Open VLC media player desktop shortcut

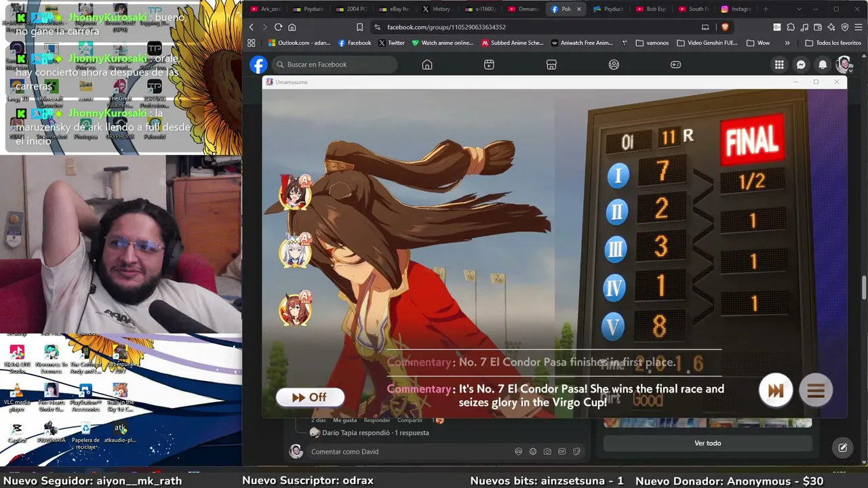[x=17, y=397]
